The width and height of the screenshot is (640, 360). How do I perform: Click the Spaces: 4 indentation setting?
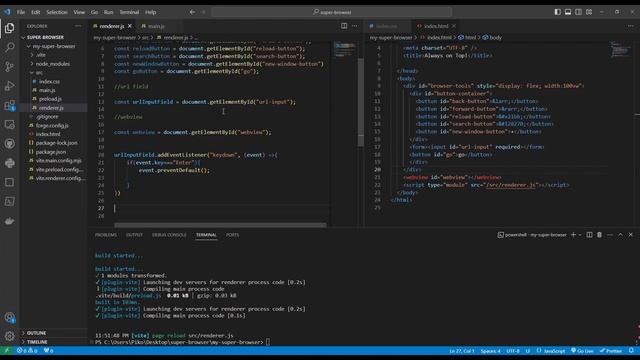(x=490, y=351)
